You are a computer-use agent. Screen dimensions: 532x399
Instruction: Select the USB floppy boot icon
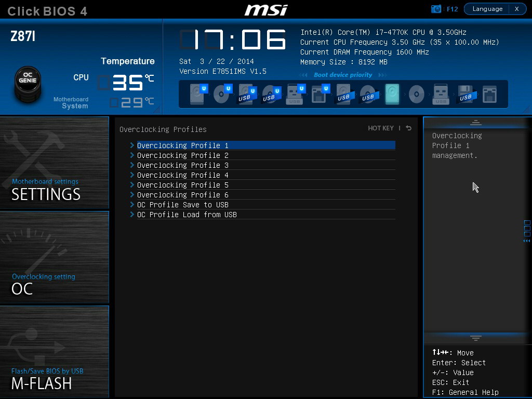click(467, 94)
